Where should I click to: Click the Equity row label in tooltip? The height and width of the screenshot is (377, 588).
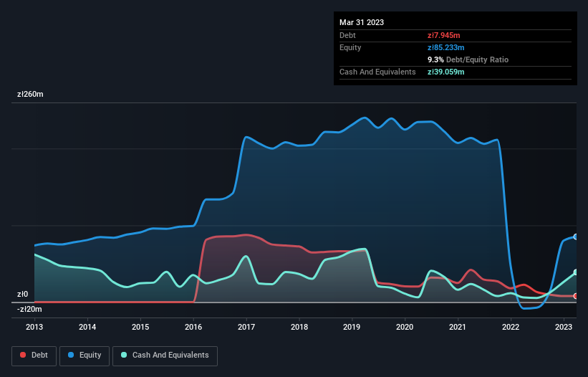pyautogui.click(x=350, y=47)
